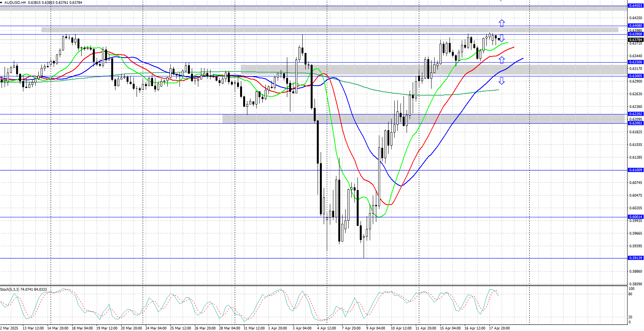Click the 4 Apr 12:00 date on time axis
The image size is (644, 331).
tap(326, 328)
